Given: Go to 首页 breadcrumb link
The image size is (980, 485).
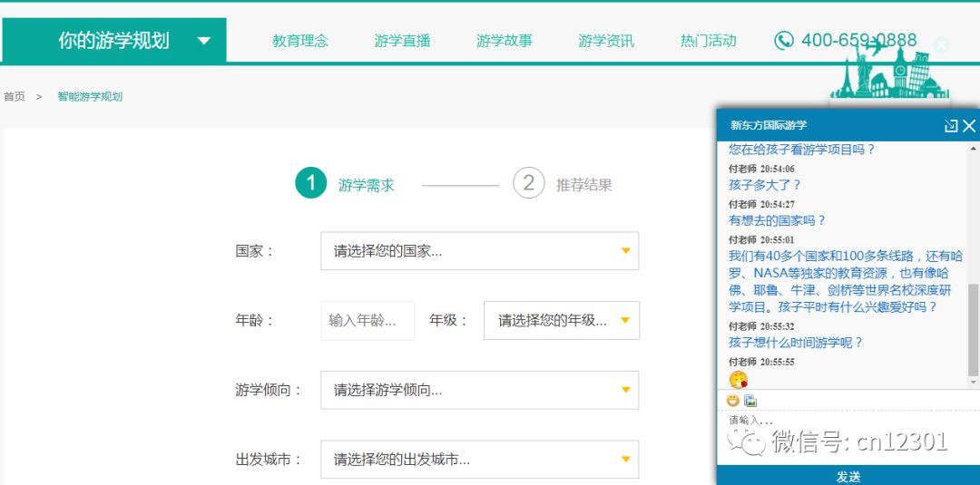Looking at the screenshot, I should [x=15, y=97].
